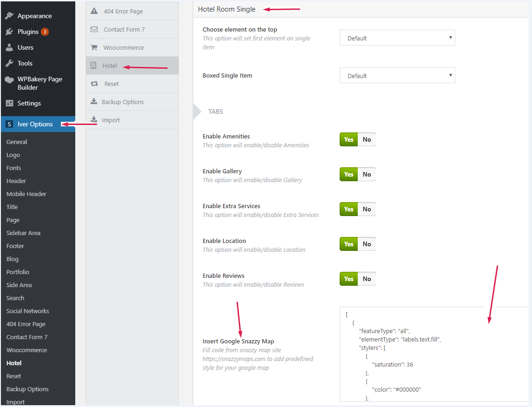Set Enable Extra Services to Yes
Viewport: 532px width, 407px height.
pyautogui.click(x=349, y=209)
